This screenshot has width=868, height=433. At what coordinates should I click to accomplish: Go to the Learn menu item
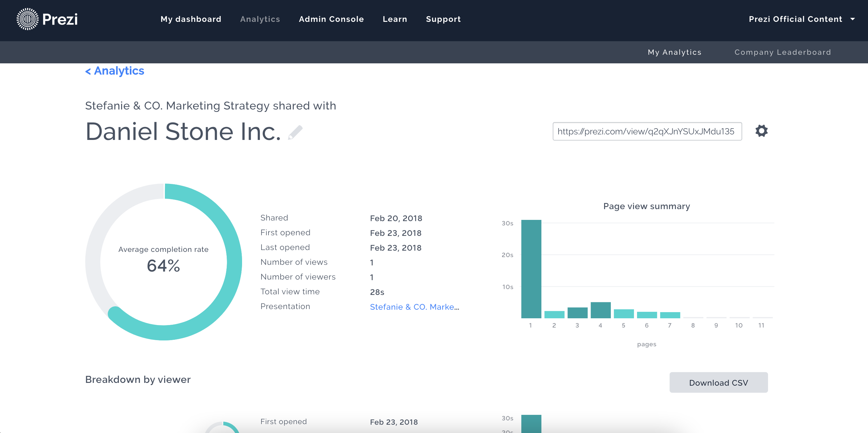(395, 19)
